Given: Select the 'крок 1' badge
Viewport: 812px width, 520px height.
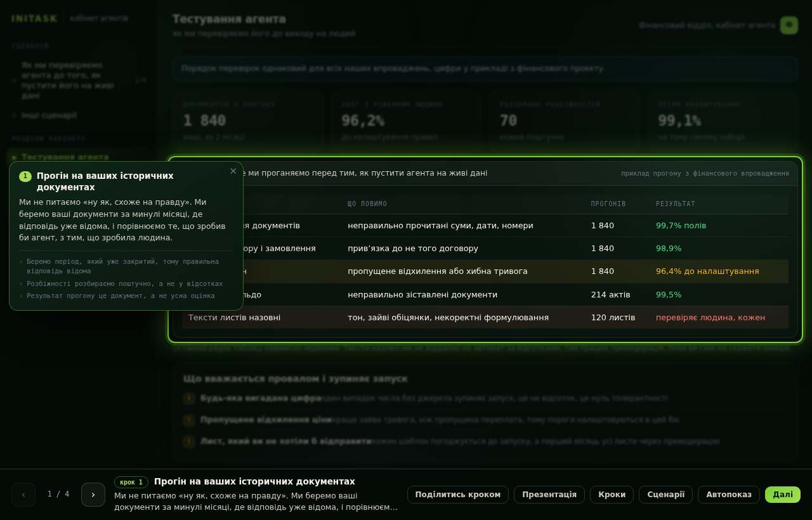Looking at the screenshot, I should tap(131, 482).
